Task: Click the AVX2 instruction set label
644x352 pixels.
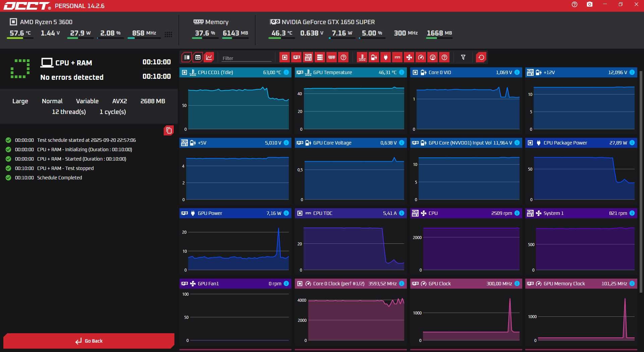Action: pos(119,101)
